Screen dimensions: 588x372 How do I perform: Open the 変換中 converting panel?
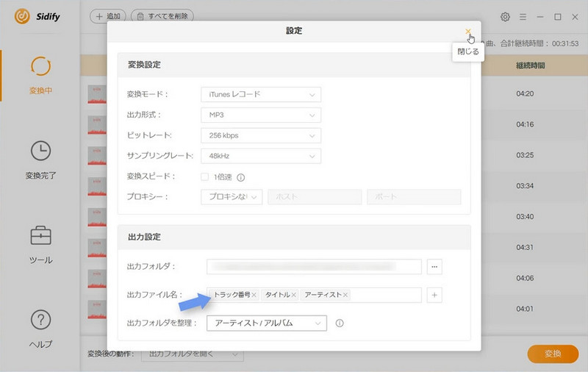(40, 68)
